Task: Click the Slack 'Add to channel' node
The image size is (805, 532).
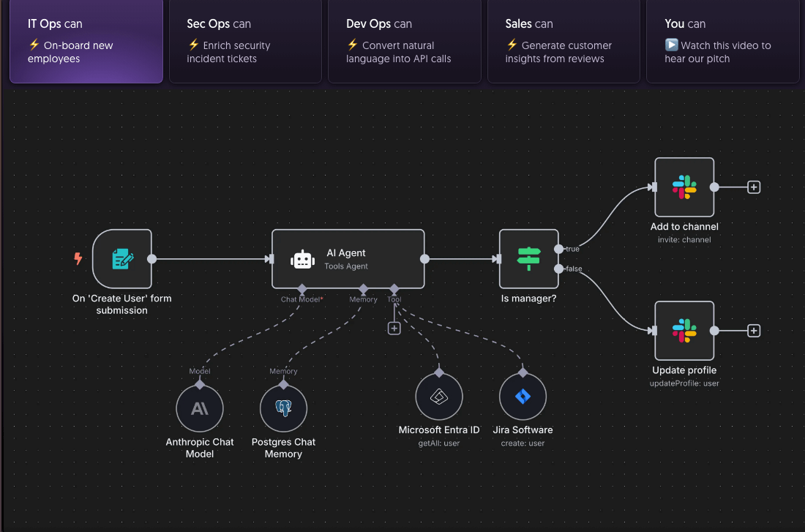Action: tap(684, 187)
